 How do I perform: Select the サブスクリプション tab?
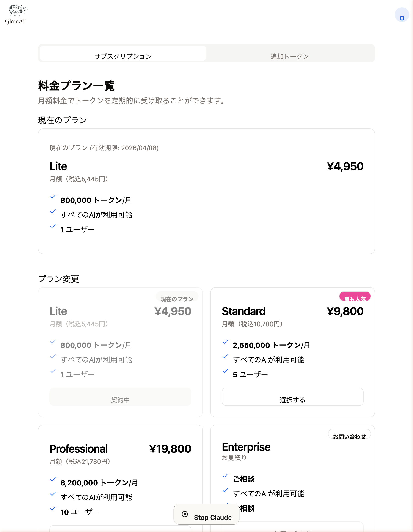point(123,55)
